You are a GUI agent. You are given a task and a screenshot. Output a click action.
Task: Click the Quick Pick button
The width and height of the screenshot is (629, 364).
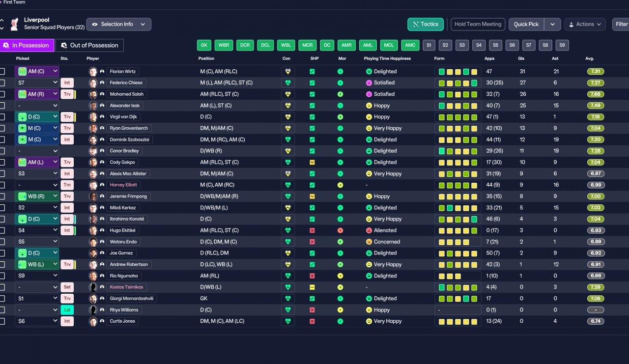tap(526, 24)
